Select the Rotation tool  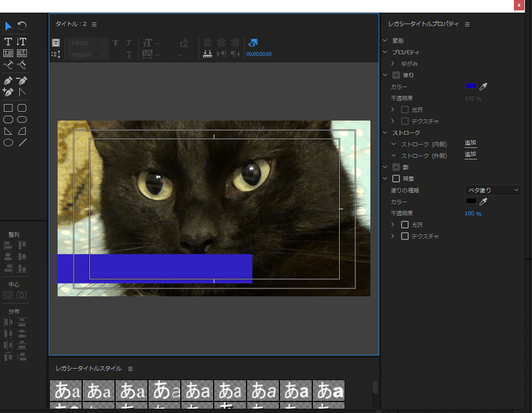[x=22, y=26]
